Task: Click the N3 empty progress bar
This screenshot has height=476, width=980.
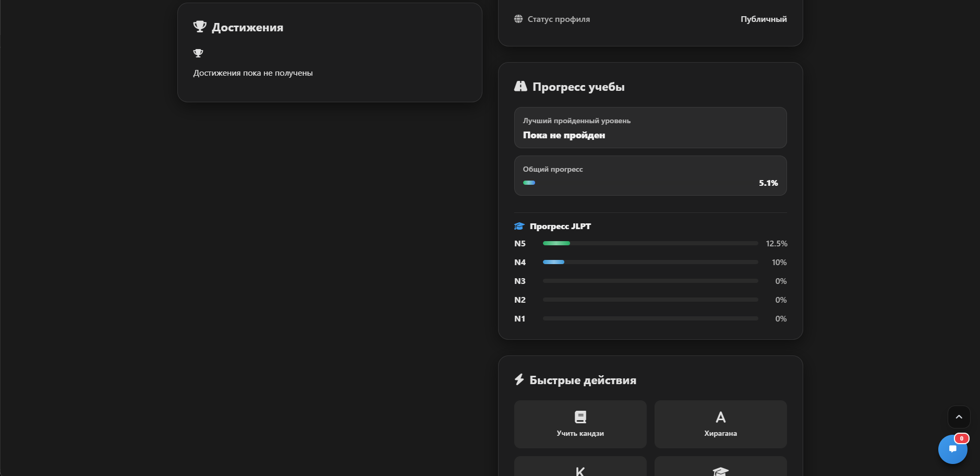Action: [x=650, y=281]
